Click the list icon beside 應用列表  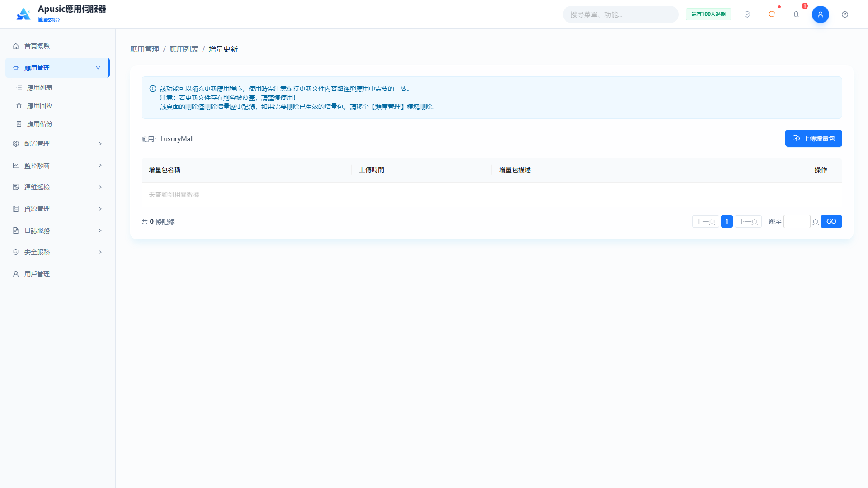tap(19, 88)
